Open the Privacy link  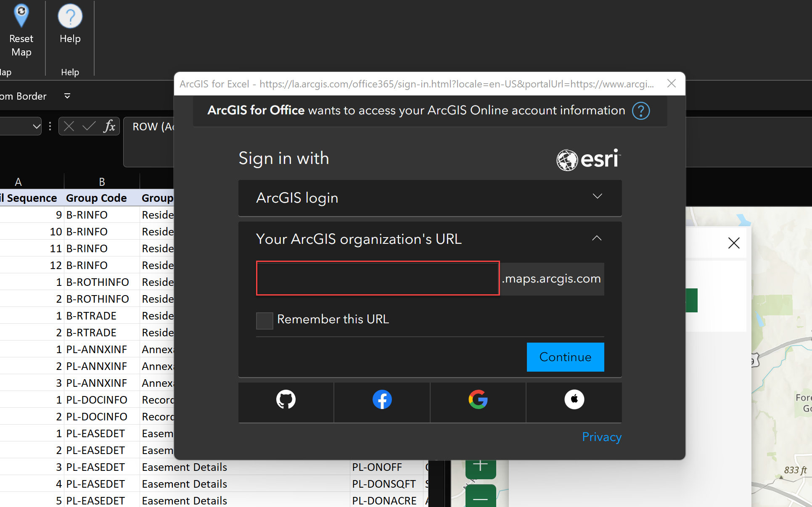click(x=601, y=437)
